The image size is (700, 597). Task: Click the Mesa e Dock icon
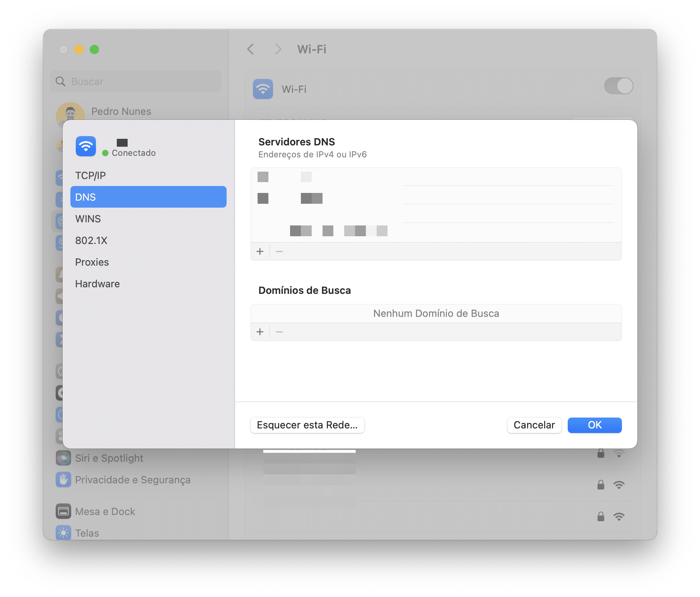coord(63,512)
